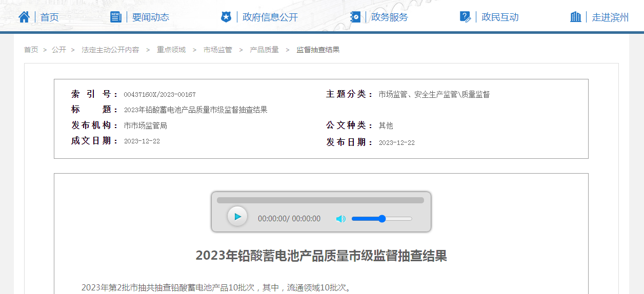Click the publisher value 市市场监管局
The width and height of the screenshot is (644, 294).
coord(145,125)
